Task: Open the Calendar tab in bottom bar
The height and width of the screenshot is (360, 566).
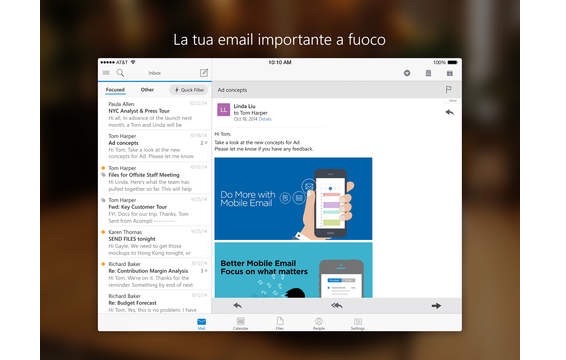Action: pyautogui.click(x=240, y=323)
